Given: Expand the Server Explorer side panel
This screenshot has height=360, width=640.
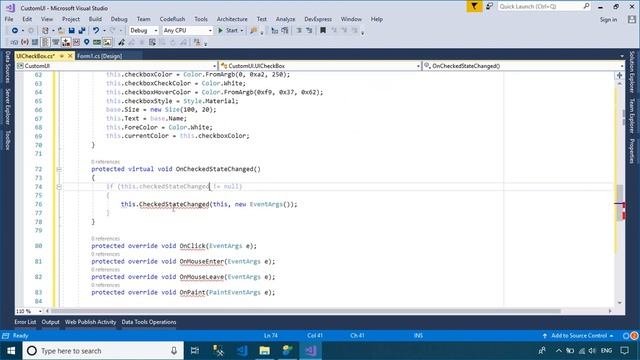Looking at the screenshot, I should click(7, 107).
